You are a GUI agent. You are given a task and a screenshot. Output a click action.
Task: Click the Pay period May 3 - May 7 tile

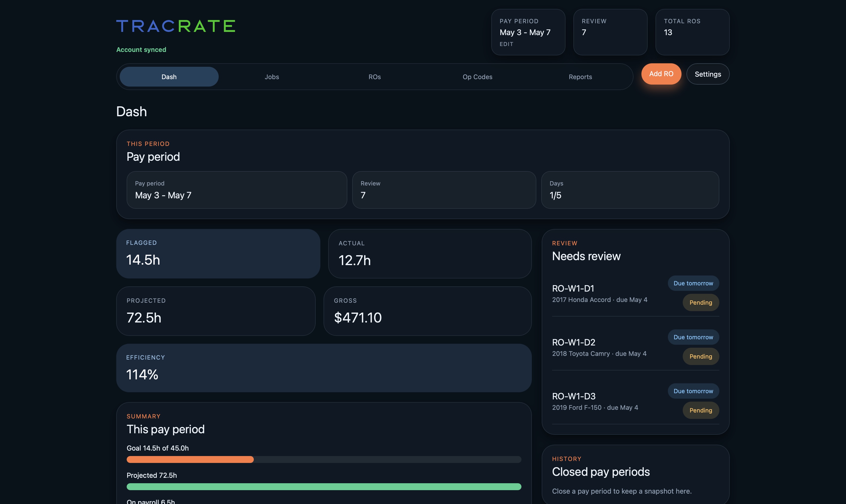pyautogui.click(x=237, y=190)
